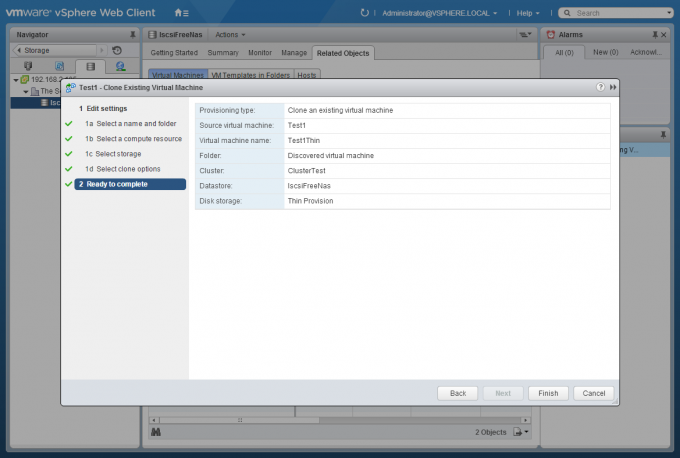Click the Finish button
The width and height of the screenshot is (680, 458).
click(x=549, y=393)
